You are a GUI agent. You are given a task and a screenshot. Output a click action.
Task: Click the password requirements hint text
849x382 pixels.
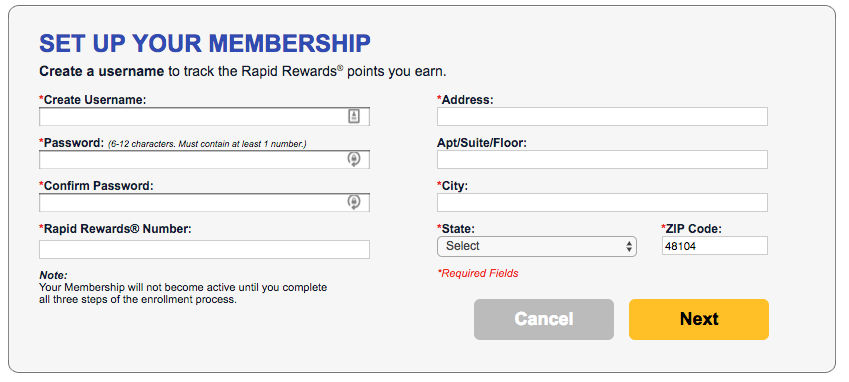tap(207, 144)
